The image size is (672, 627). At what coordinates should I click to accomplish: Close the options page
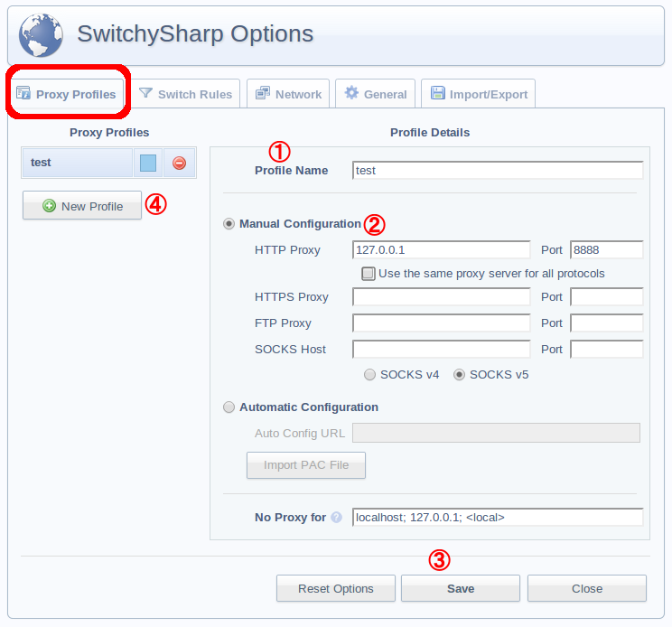click(x=587, y=588)
